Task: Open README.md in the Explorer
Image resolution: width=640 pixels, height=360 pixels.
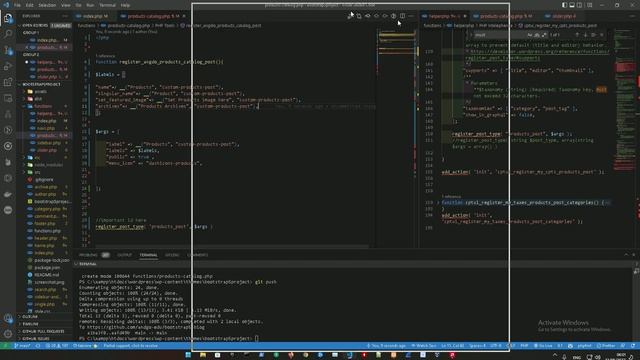Action: pyautogui.click(x=47, y=275)
